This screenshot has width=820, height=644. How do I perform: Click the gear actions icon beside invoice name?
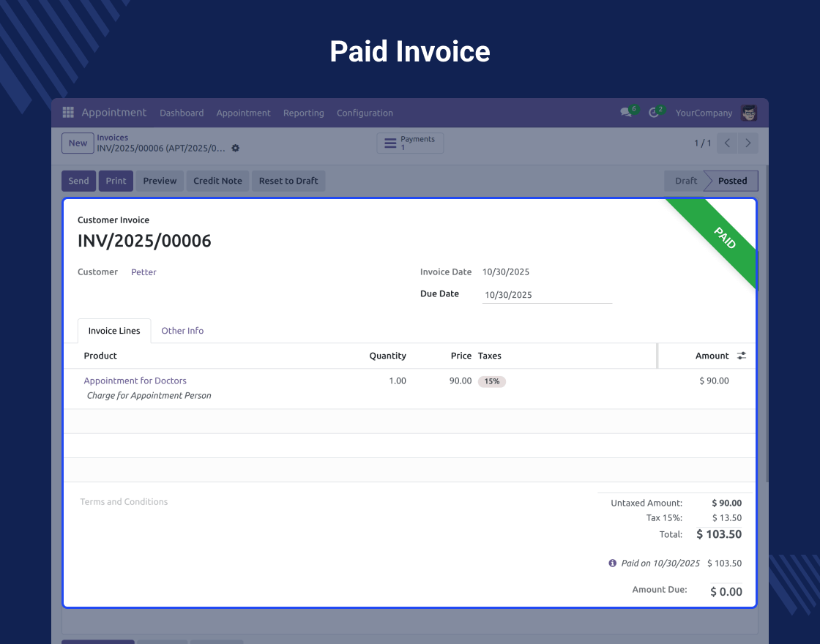[235, 148]
